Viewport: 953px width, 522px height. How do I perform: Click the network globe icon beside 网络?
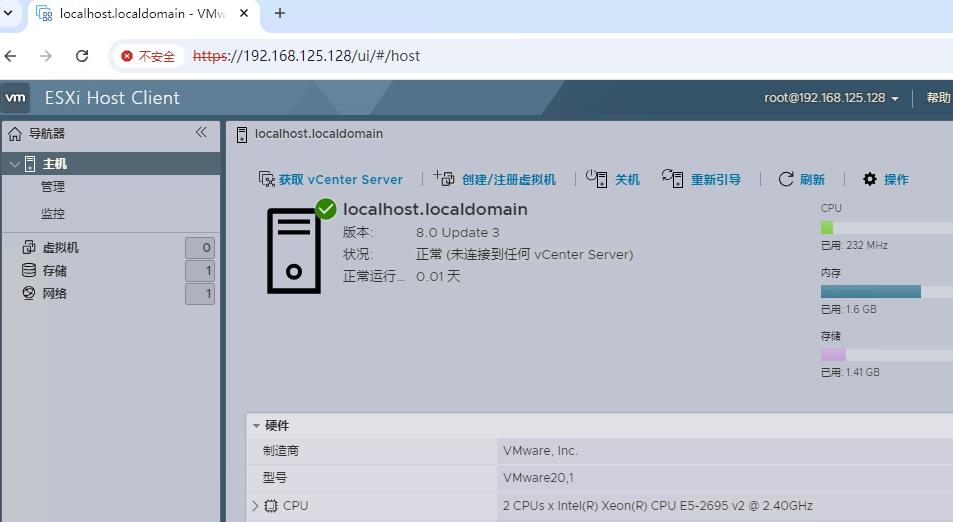(x=29, y=293)
